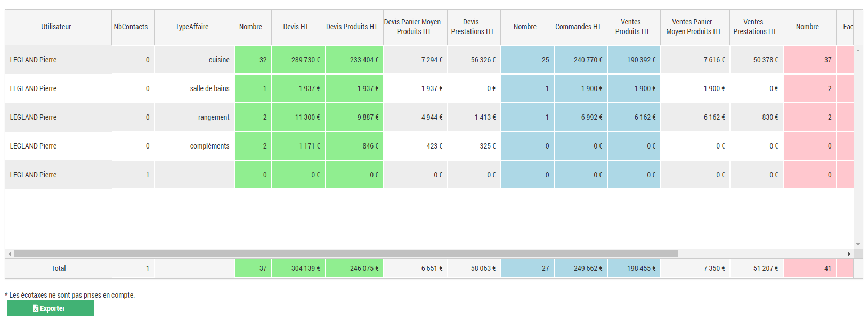This screenshot has width=868, height=320.
Task: Select the Ventes Prestations HT header
Action: click(x=755, y=27)
